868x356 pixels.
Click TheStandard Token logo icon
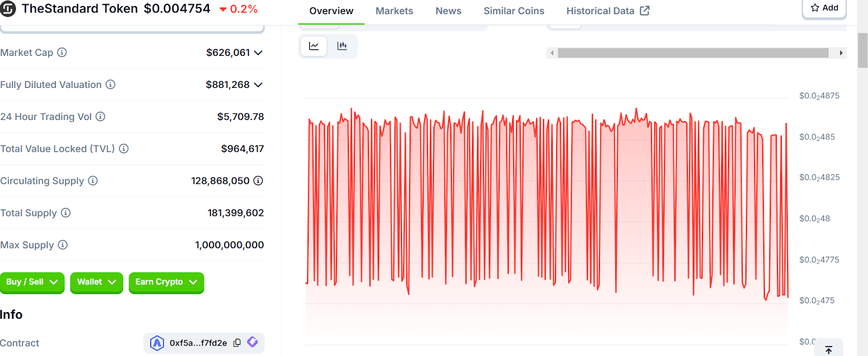click(7, 9)
